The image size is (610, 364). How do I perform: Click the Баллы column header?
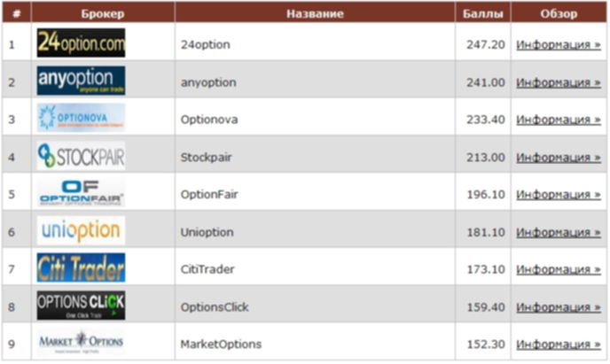483,13
